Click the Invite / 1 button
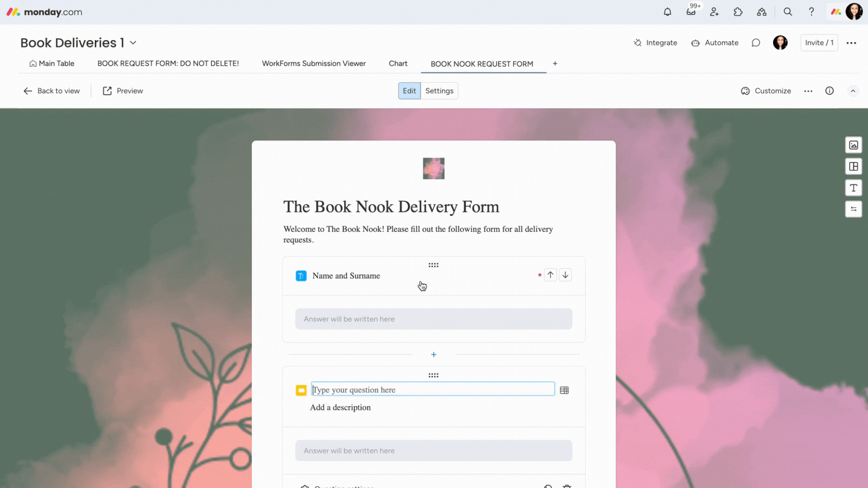This screenshot has width=868, height=488. pyautogui.click(x=819, y=42)
